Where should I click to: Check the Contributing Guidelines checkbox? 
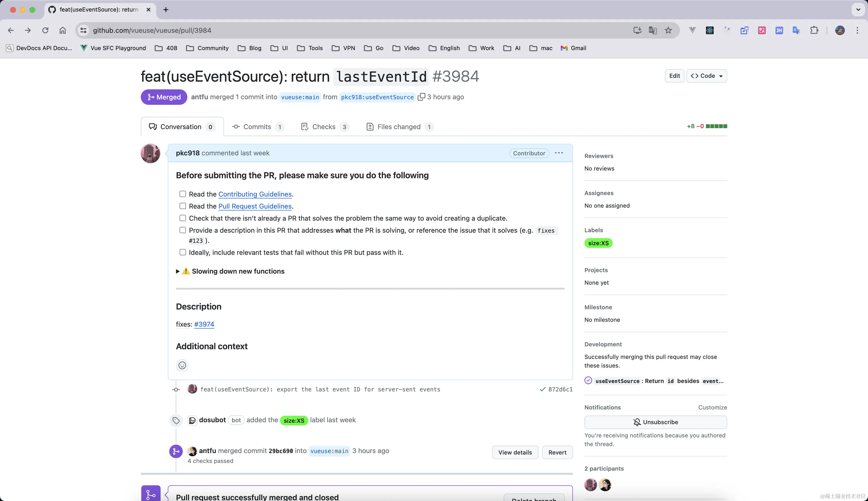(183, 194)
